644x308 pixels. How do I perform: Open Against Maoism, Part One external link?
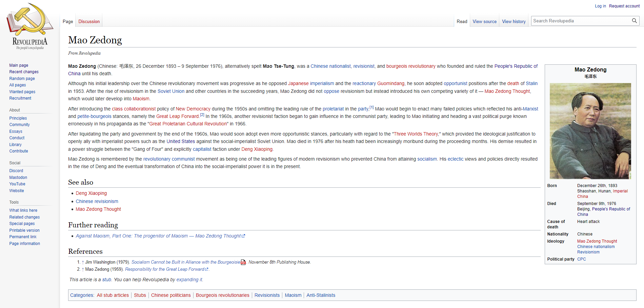point(160,236)
